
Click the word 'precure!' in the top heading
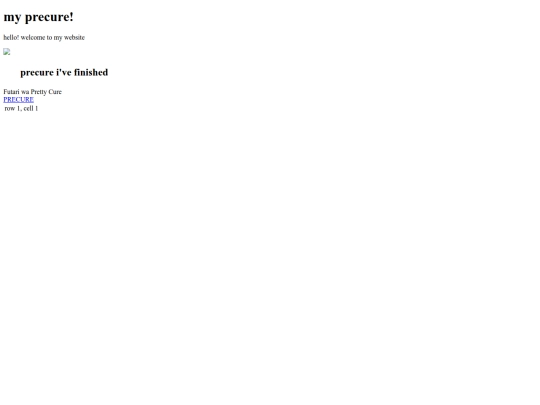(x=49, y=17)
